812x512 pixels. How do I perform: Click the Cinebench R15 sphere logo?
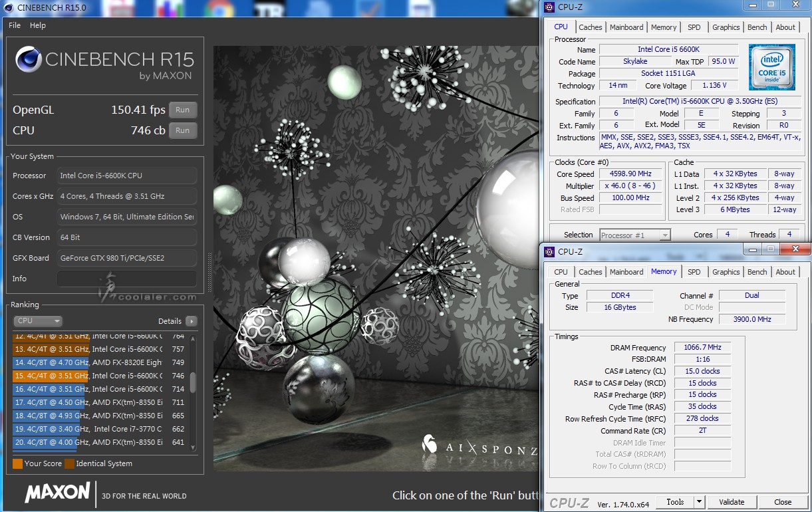pos(28,59)
